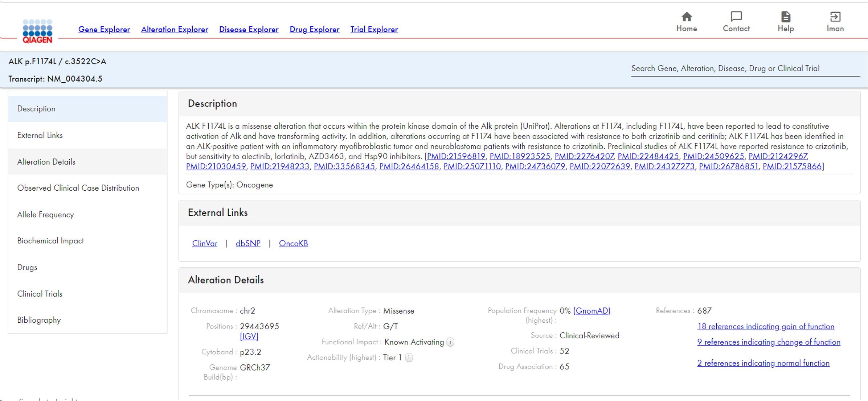Click the Iman user logout icon
The width and height of the screenshot is (868, 401).
click(x=835, y=17)
